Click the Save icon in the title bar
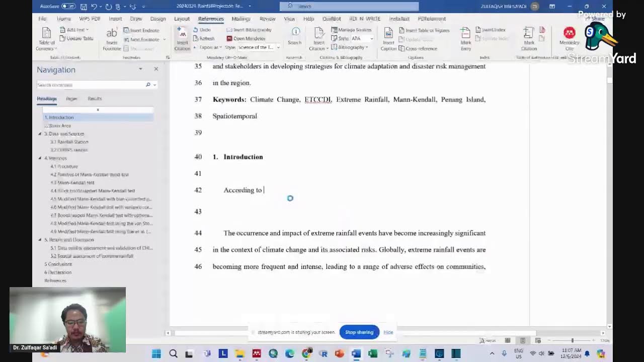The height and width of the screenshot is (362, 644). (x=84, y=6)
